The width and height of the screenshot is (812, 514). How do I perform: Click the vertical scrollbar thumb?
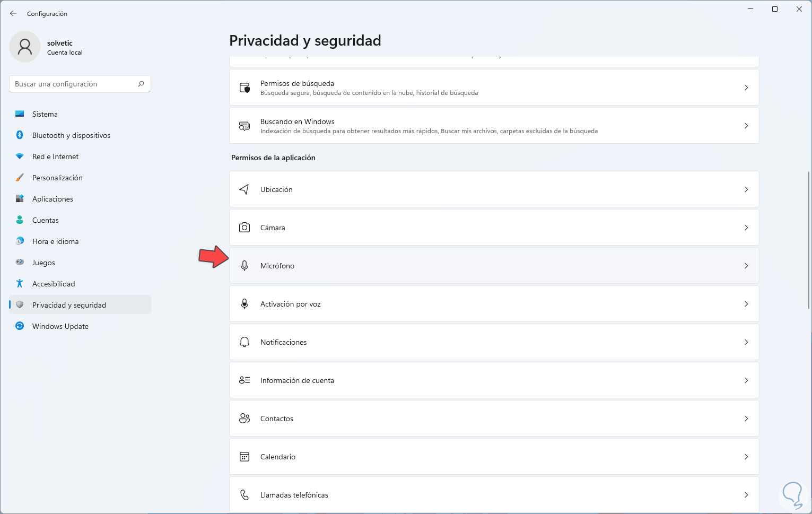(x=808, y=240)
